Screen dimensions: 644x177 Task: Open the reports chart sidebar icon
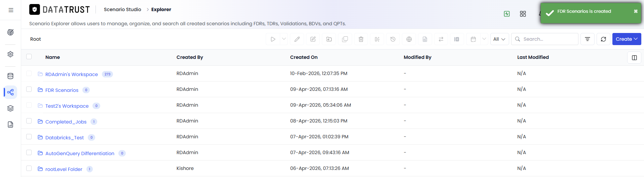[10, 125]
